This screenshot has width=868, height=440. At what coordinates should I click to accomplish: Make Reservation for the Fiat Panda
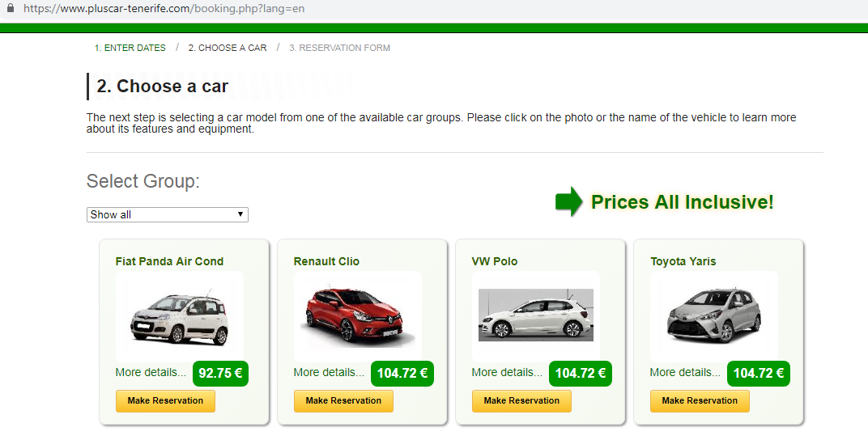[165, 400]
